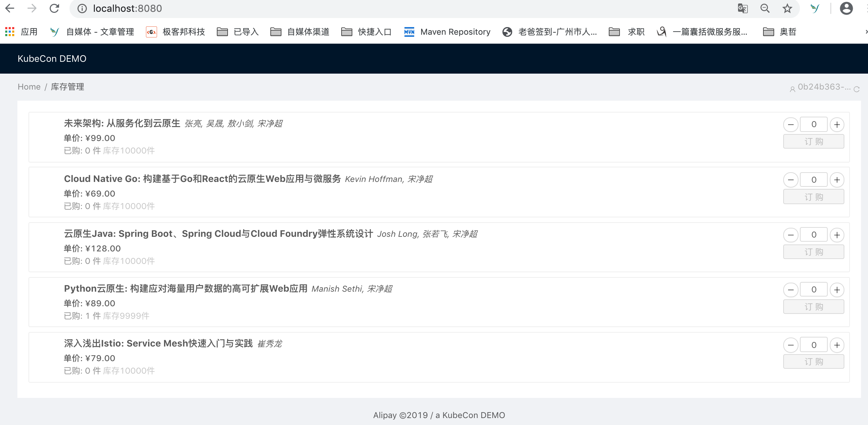Decrease quantity for Cloud Native Go book
The image size is (868, 425).
pyautogui.click(x=791, y=180)
